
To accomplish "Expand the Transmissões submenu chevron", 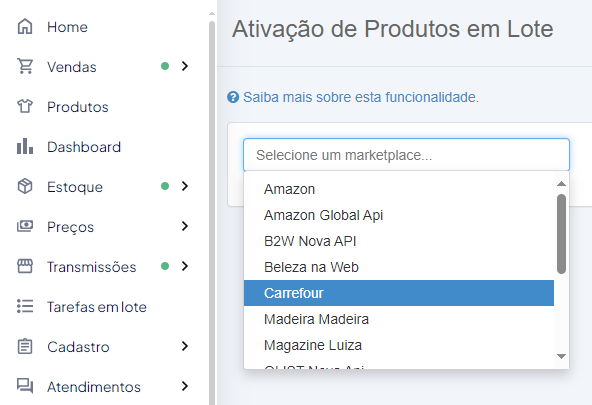I will [x=185, y=266].
